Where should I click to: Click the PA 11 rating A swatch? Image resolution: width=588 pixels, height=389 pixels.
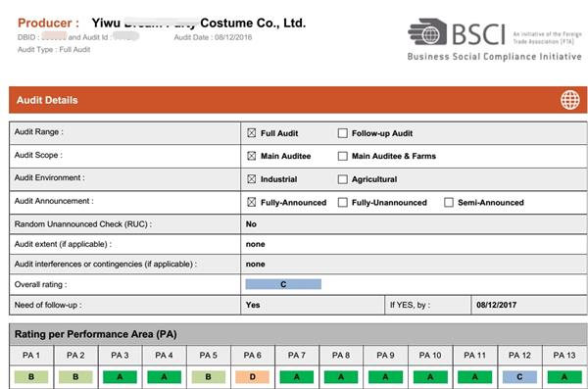(x=474, y=377)
